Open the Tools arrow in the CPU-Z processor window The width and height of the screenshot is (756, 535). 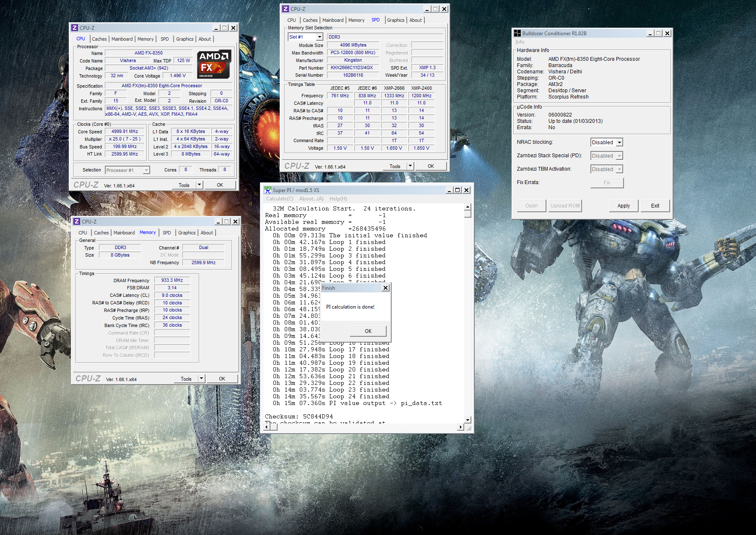(x=200, y=185)
